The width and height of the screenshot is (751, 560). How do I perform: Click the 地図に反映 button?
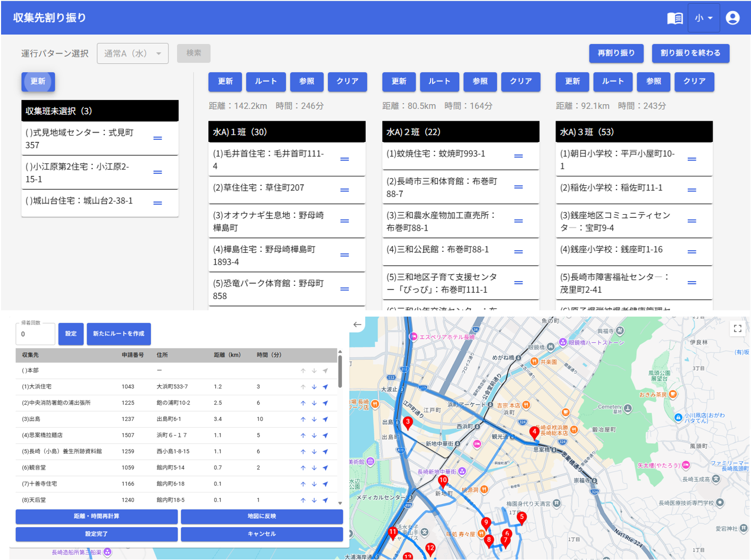click(262, 516)
